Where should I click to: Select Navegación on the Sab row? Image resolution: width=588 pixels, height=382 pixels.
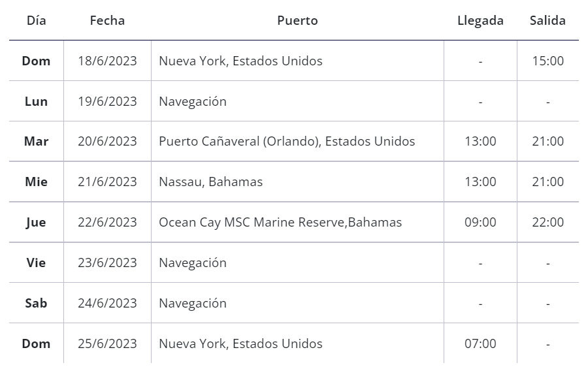click(193, 303)
